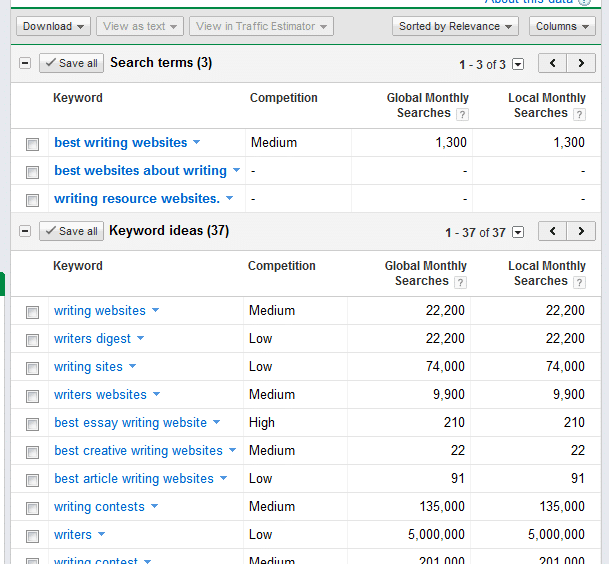Check the box for writers keyword
Image resolution: width=609 pixels, height=564 pixels.
(32, 536)
